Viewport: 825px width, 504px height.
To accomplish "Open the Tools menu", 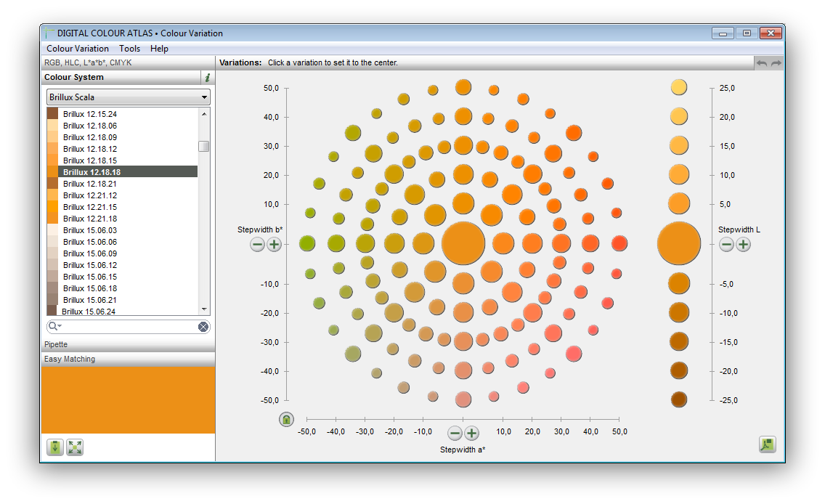I will point(130,49).
